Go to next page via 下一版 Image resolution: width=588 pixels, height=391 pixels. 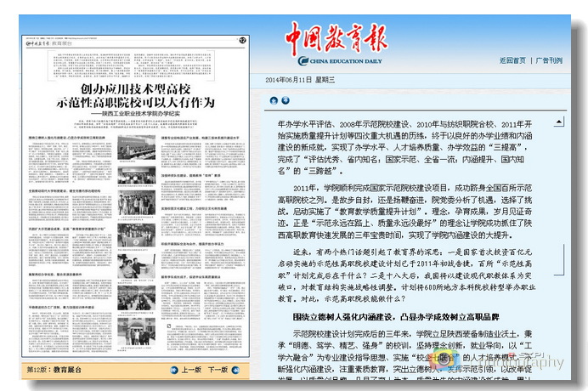pos(218,371)
